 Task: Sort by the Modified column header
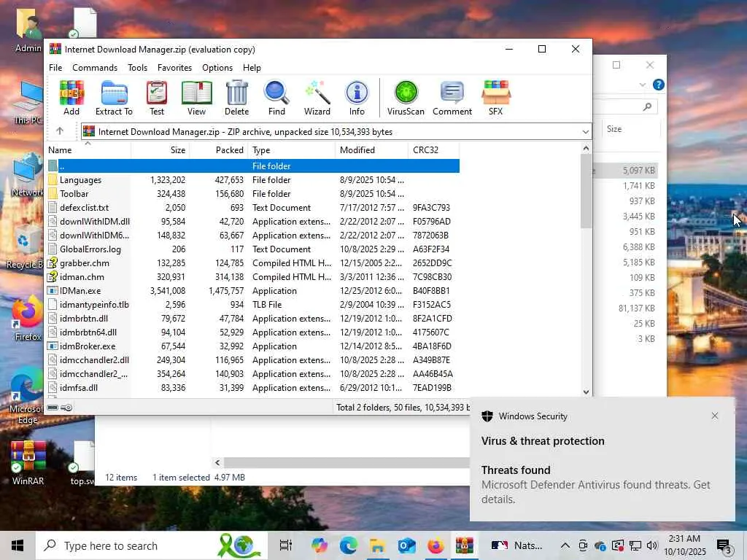coord(371,150)
